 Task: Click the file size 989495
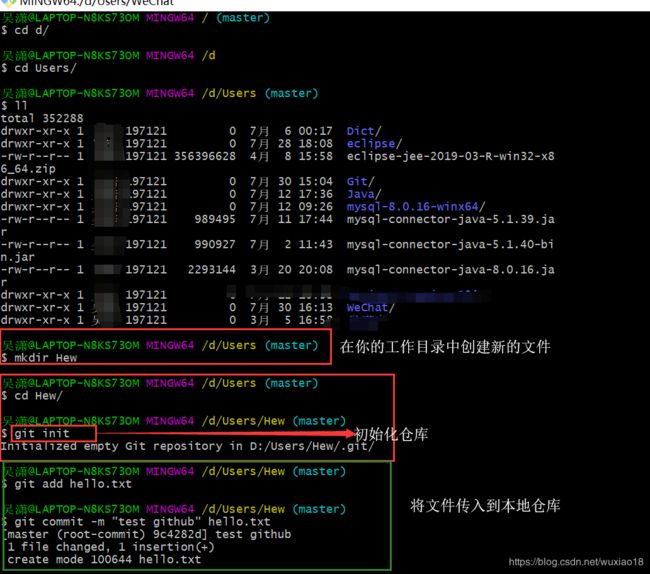(x=215, y=219)
